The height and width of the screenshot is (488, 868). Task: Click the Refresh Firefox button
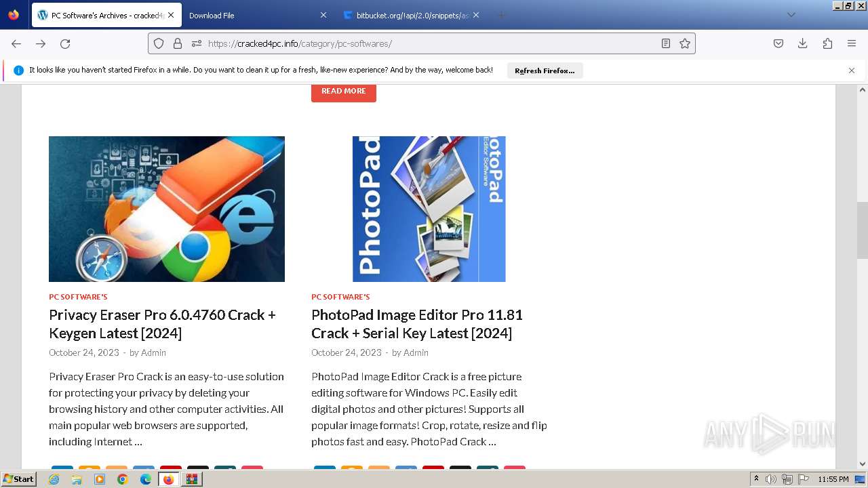tap(545, 70)
